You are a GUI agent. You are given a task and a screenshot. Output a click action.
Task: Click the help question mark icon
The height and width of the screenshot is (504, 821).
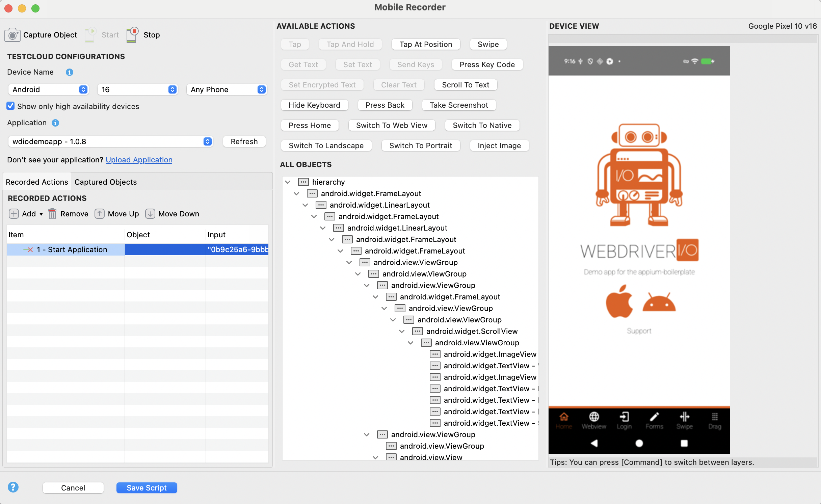pos(14,487)
